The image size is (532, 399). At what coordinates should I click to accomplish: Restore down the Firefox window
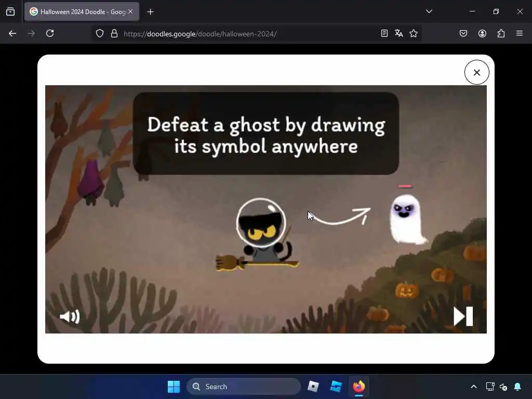pyautogui.click(x=496, y=11)
